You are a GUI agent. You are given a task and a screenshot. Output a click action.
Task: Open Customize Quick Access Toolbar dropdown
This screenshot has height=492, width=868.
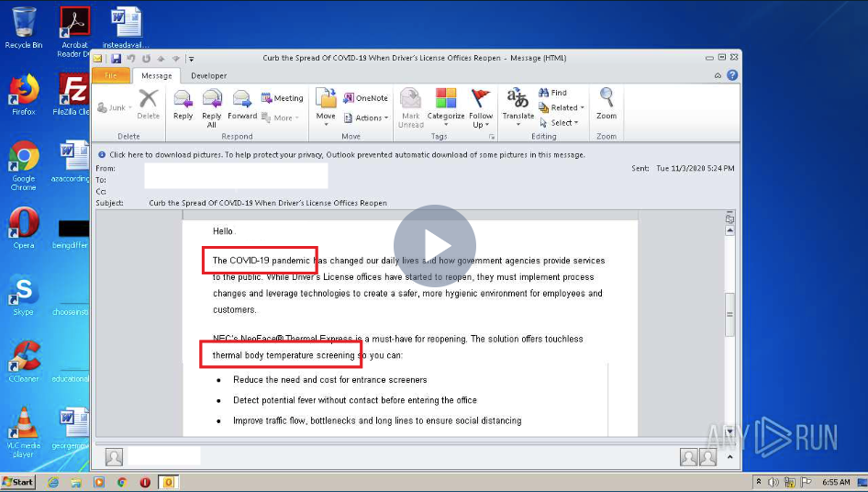click(191, 58)
